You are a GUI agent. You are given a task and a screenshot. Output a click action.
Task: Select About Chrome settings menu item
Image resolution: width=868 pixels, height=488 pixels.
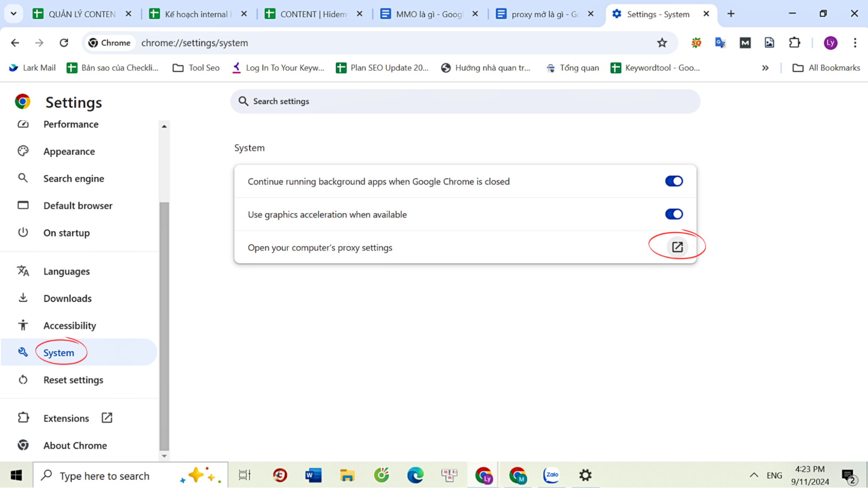pos(75,445)
